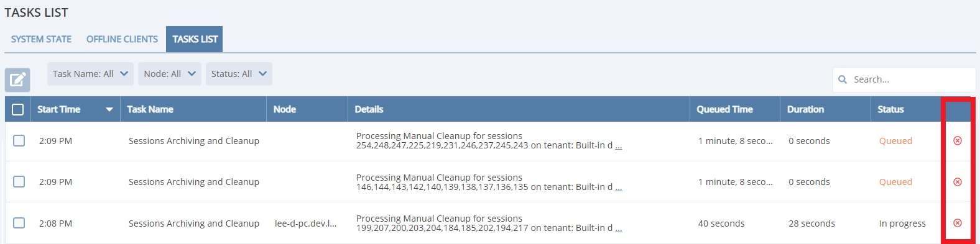Open the Task Name filter dropdown

coord(90,74)
